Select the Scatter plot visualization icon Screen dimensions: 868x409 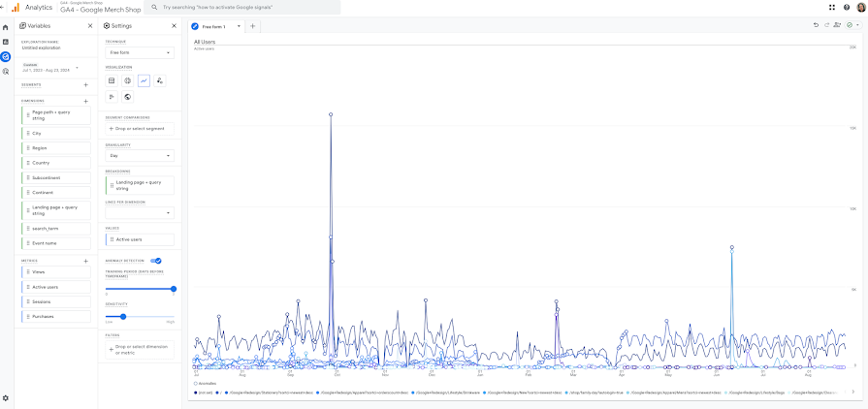(x=160, y=80)
